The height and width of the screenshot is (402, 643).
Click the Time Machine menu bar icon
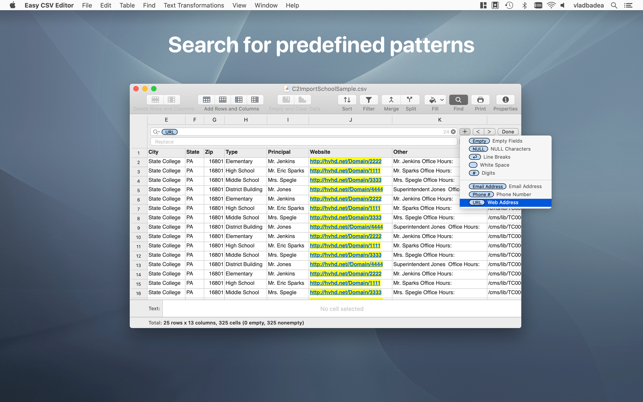509,5
